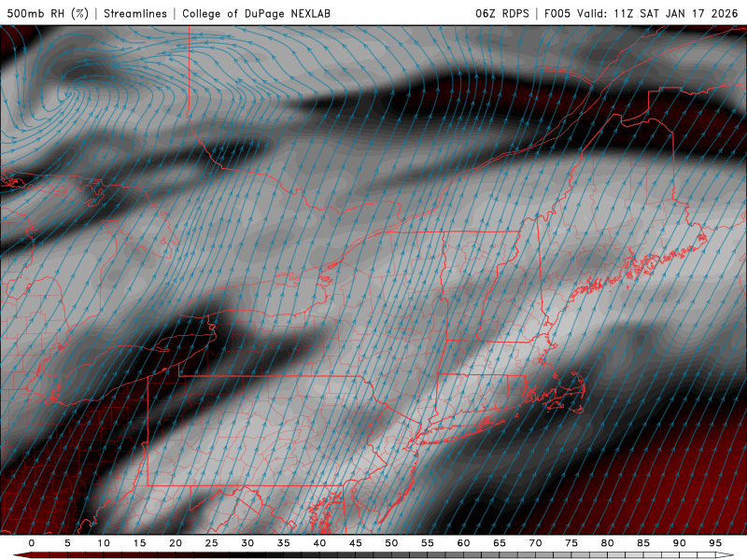Click the colorbar label "10"
This screenshot has height=560, width=747.
[104, 543]
